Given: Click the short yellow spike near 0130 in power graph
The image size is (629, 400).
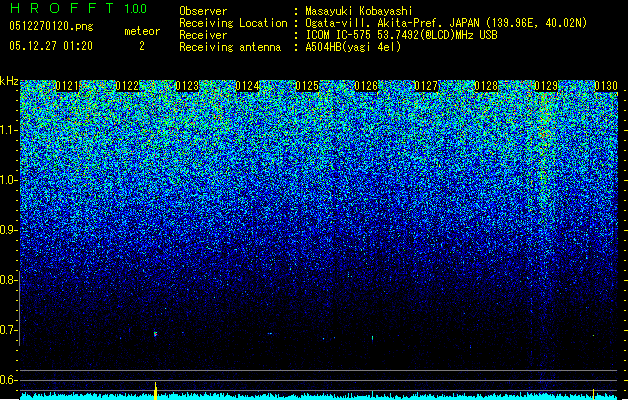Looking at the screenshot, I should [594, 394].
